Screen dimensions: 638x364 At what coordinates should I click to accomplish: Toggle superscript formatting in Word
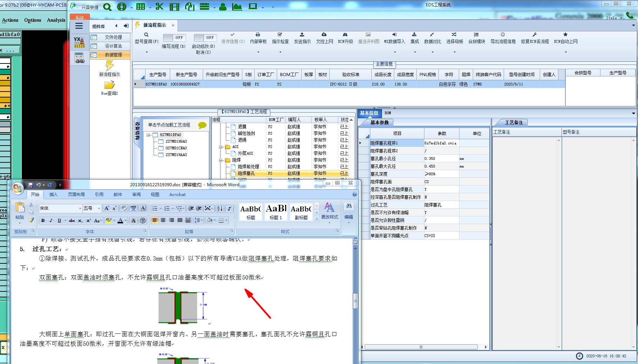[88, 221]
